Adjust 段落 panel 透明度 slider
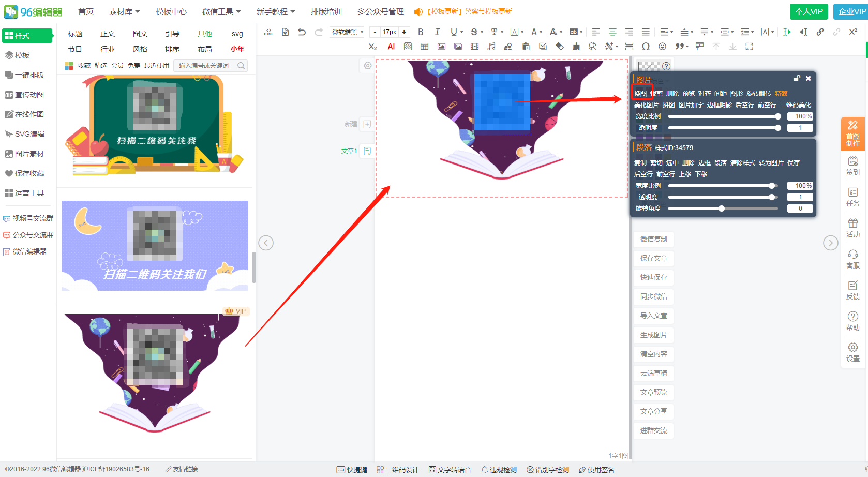This screenshot has width=868, height=477. [x=724, y=197]
